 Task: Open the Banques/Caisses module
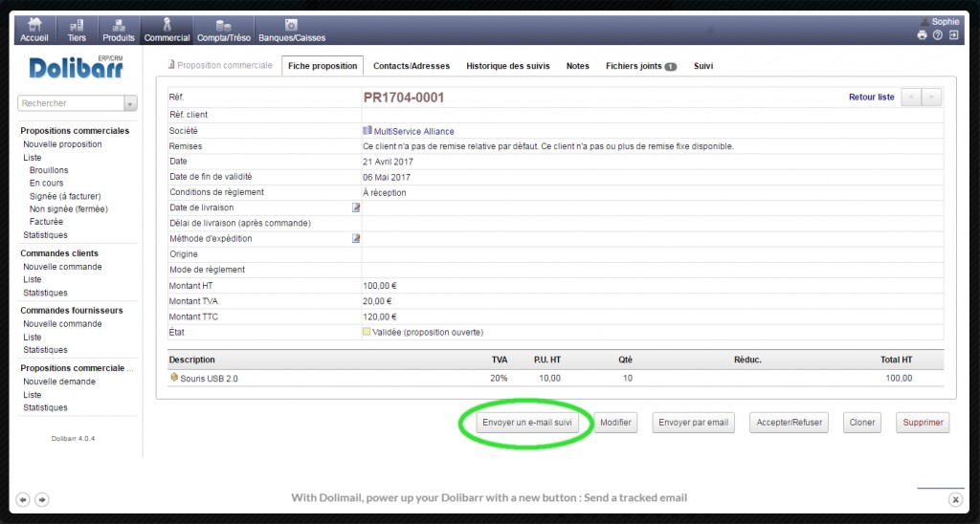point(291,30)
